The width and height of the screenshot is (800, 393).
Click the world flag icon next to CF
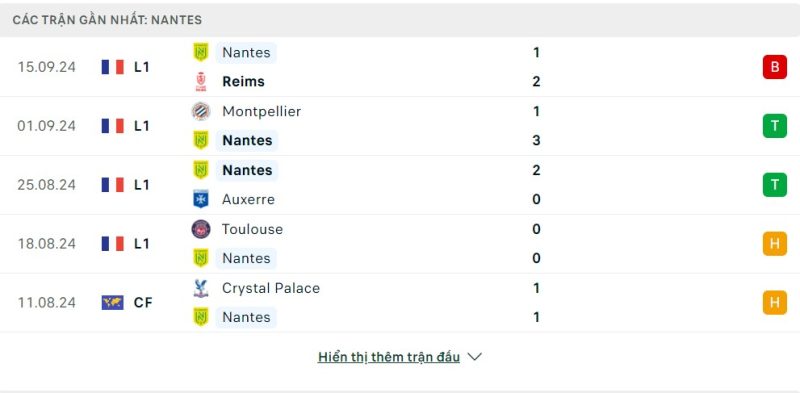(113, 303)
